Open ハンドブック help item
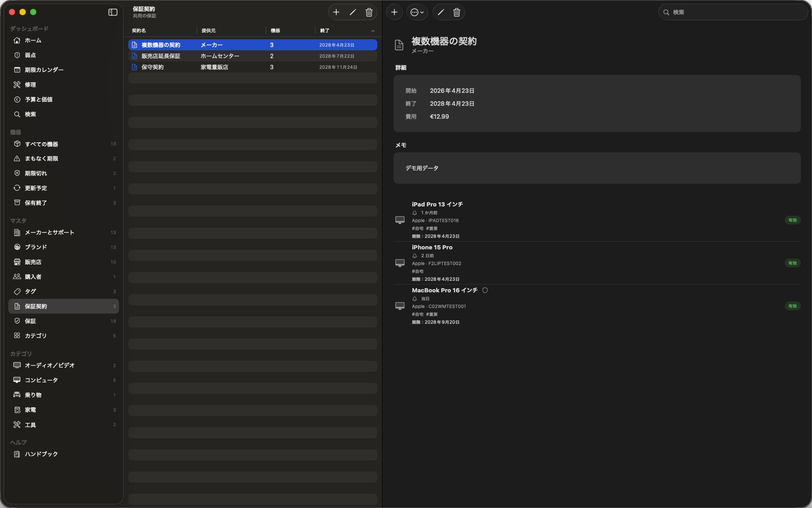 (x=64, y=454)
